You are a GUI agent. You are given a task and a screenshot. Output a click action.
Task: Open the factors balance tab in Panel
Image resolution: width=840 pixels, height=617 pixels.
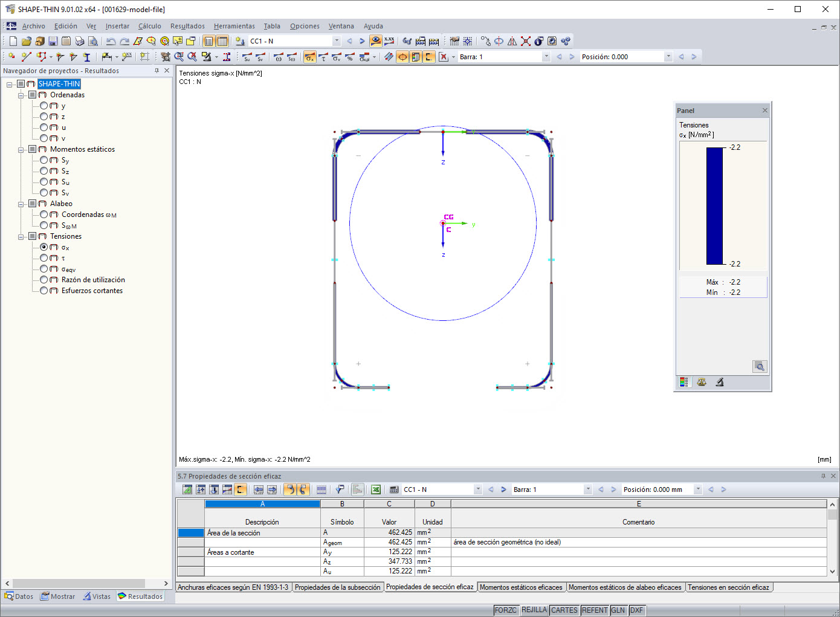point(702,382)
